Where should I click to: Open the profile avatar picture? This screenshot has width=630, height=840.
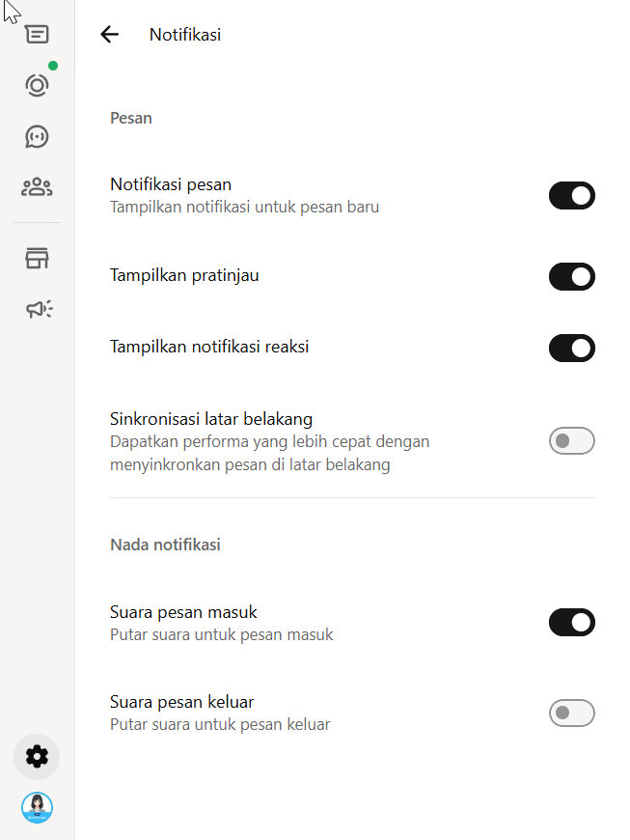tap(37, 807)
